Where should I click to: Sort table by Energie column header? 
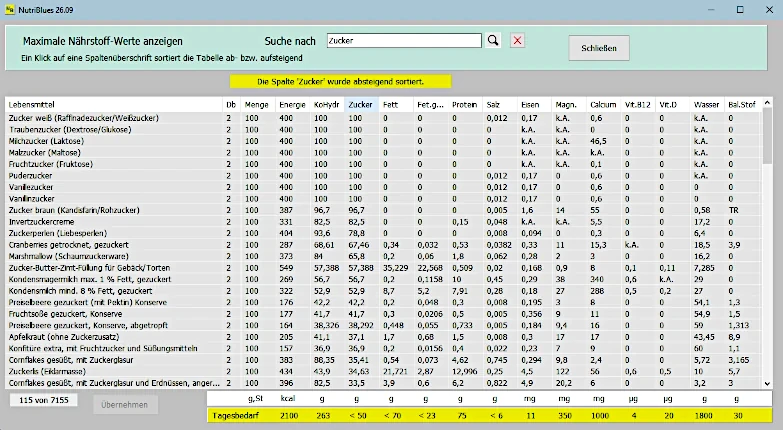tap(292, 104)
